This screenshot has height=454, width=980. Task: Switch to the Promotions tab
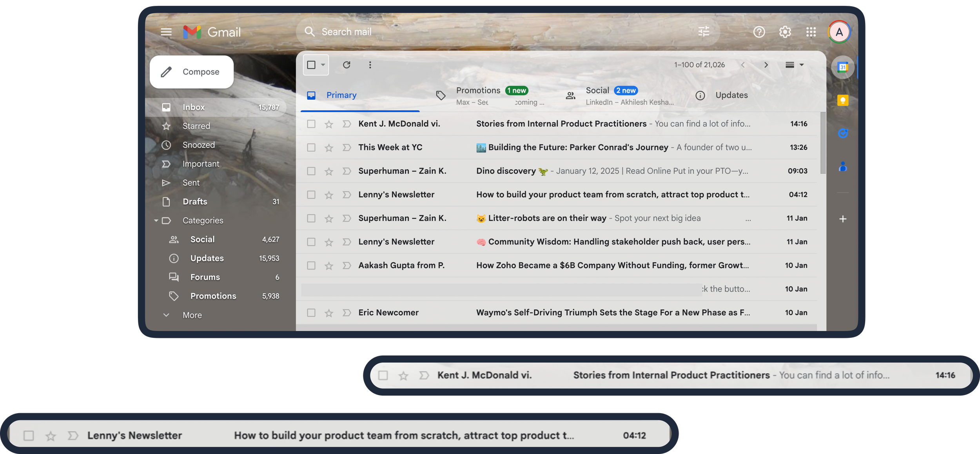tap(478, 91)
